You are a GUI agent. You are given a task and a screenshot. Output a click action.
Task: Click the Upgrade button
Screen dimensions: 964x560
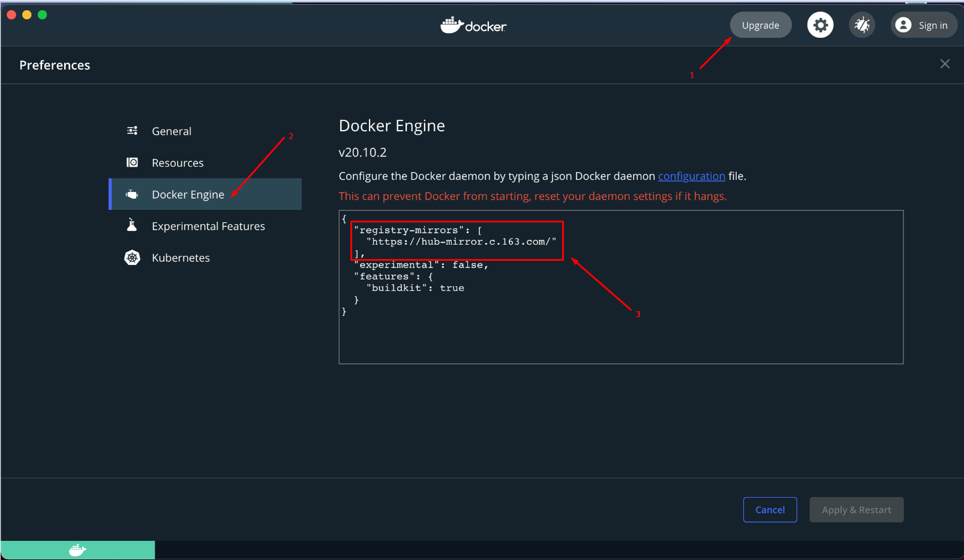[761, 25]
